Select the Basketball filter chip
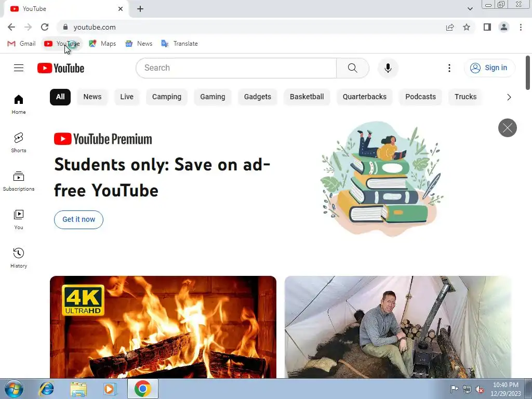The height and width of the screenshot is (399, 532). pyautogui.click(x=307, y=97)
